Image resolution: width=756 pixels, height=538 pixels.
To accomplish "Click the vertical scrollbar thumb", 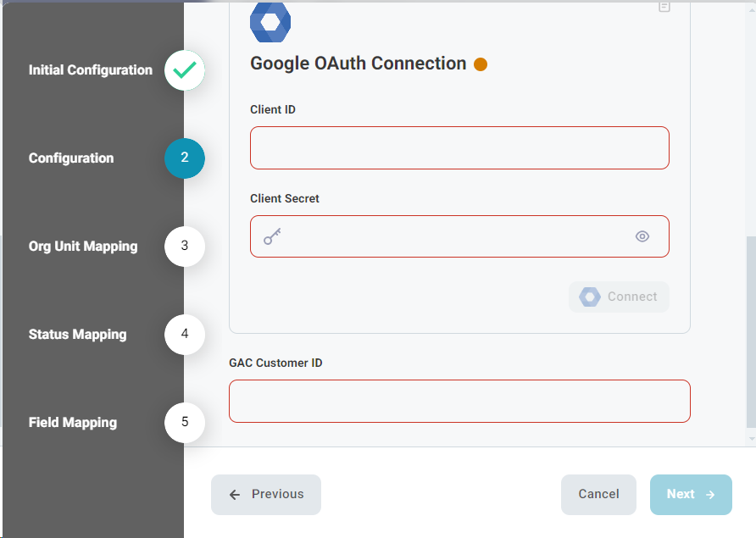I will [x=751, y=331].
